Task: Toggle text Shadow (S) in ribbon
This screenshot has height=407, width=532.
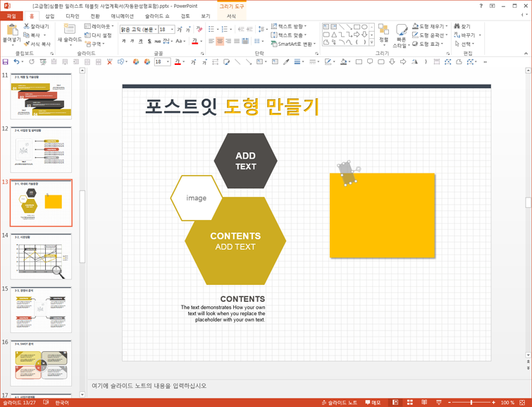Action: (x=149, y=41)
